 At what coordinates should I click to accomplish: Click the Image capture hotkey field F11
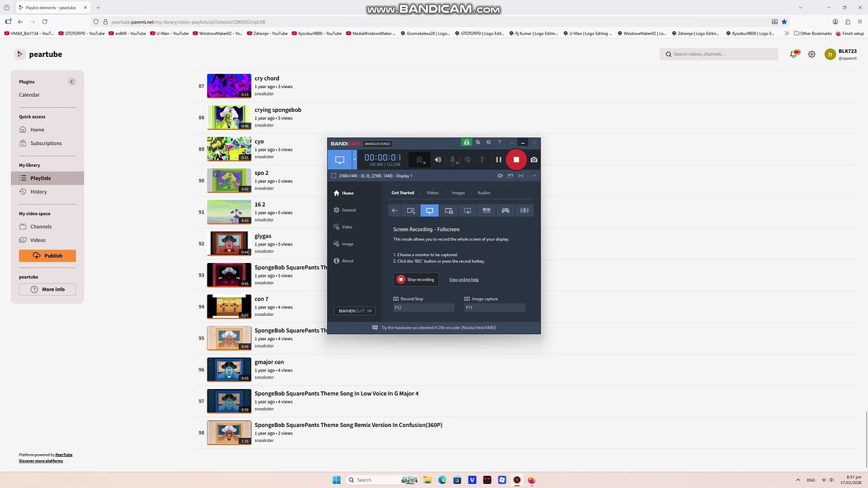494,308
